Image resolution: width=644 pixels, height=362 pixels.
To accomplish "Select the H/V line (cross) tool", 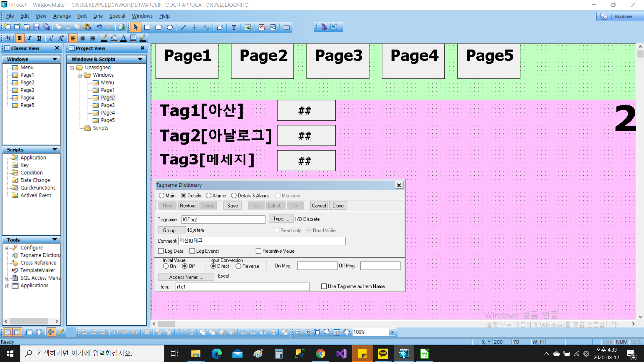I will 195,27.
